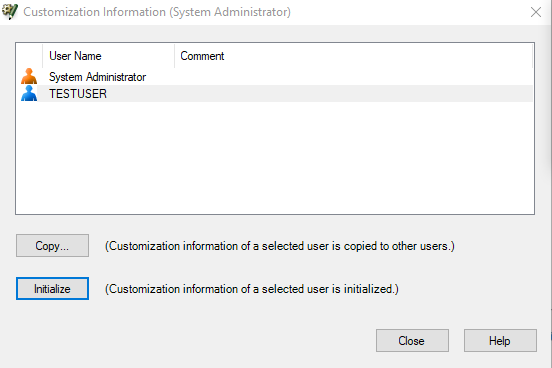
Task: Sort by the Comment column header
Action: click(353, 56)
